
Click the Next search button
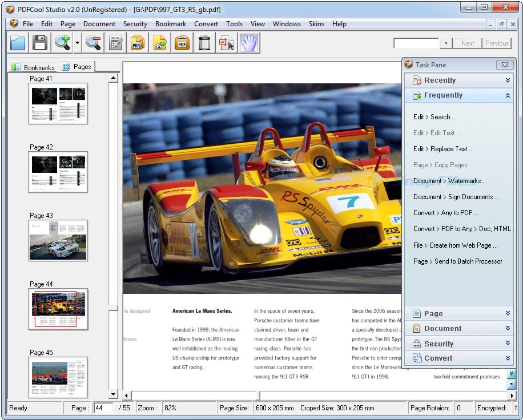click(x=467, y=43)
